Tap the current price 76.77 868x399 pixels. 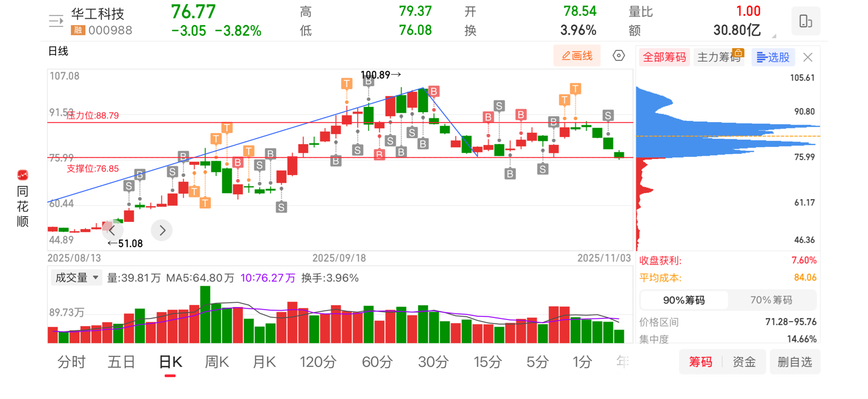point(193,11)
